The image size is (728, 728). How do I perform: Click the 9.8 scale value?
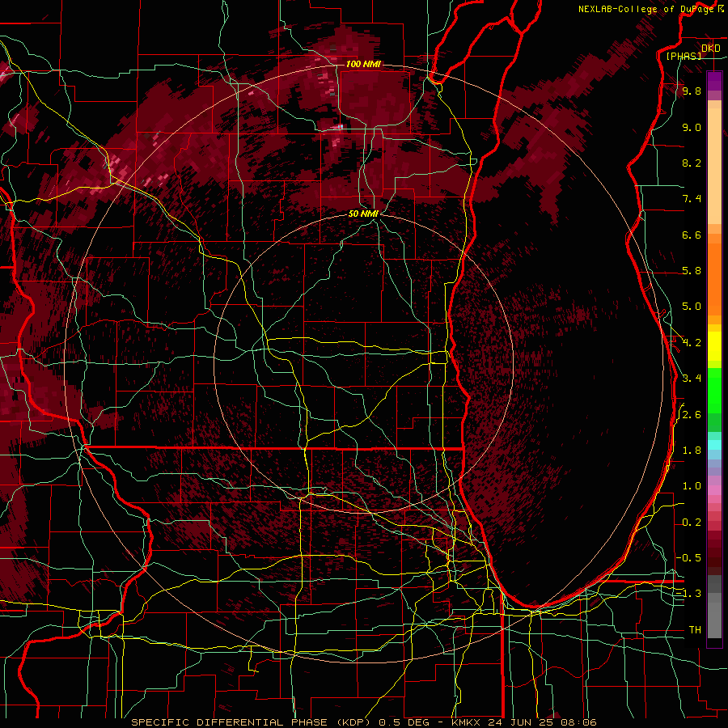pos(692,91)
